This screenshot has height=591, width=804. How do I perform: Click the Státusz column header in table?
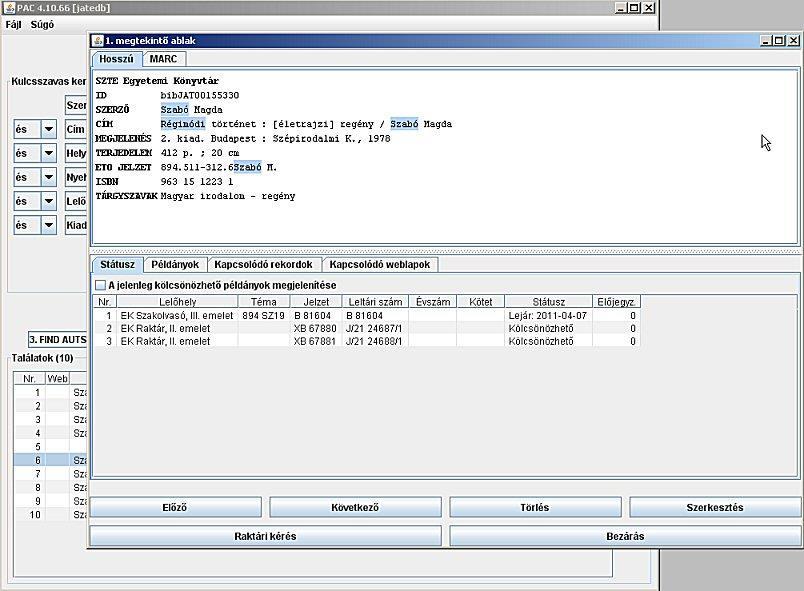click(x=549, y=302)
